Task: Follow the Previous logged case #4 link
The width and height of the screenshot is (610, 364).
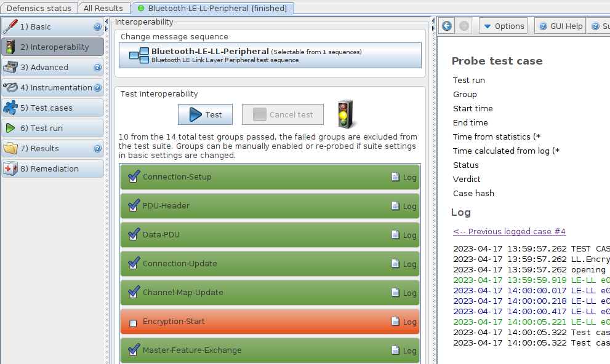Action: [509, 231]
